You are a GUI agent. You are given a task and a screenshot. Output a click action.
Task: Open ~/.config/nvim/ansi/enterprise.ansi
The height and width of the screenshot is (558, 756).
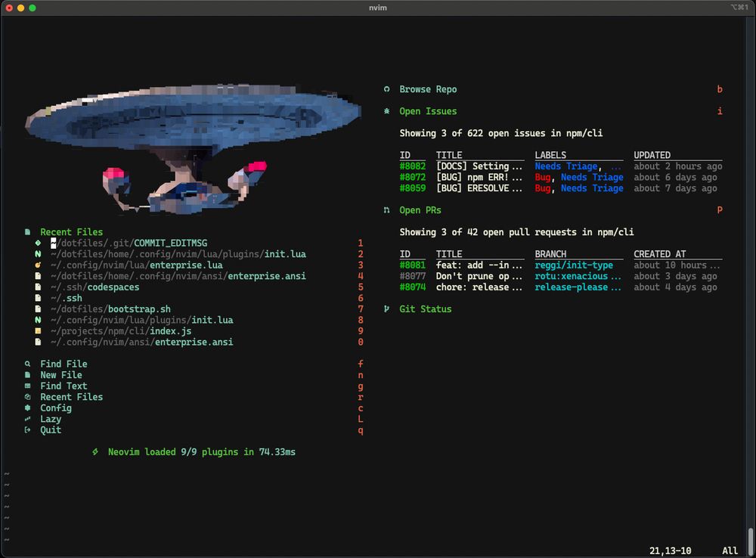point(142,342)
